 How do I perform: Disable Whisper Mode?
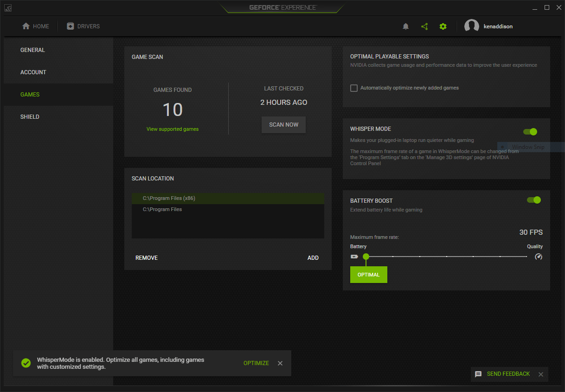point(530,132)
